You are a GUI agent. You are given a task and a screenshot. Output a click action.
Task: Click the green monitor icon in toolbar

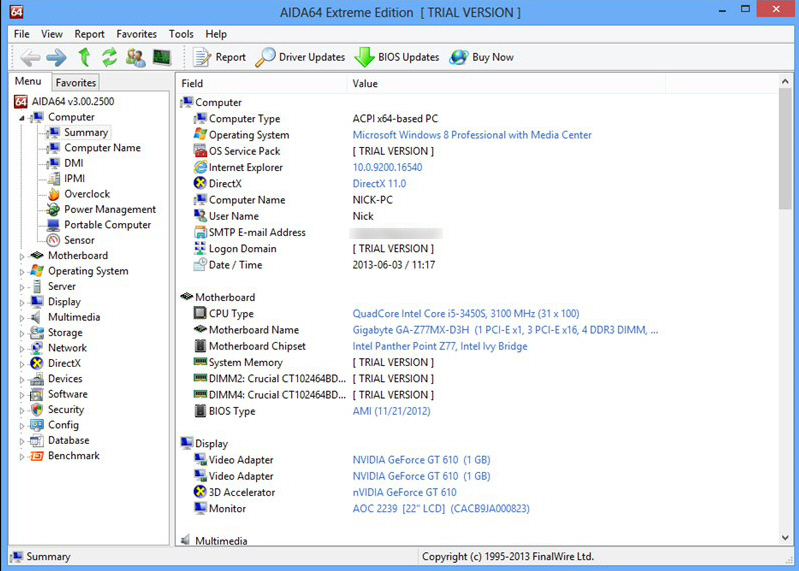click(x=161, y=58)
